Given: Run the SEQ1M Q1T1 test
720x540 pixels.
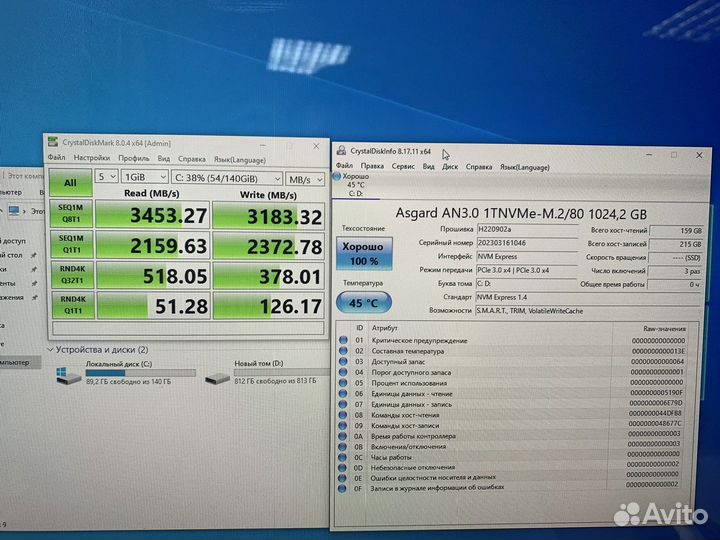Looking at the screenshot, I should click(72, 244).
